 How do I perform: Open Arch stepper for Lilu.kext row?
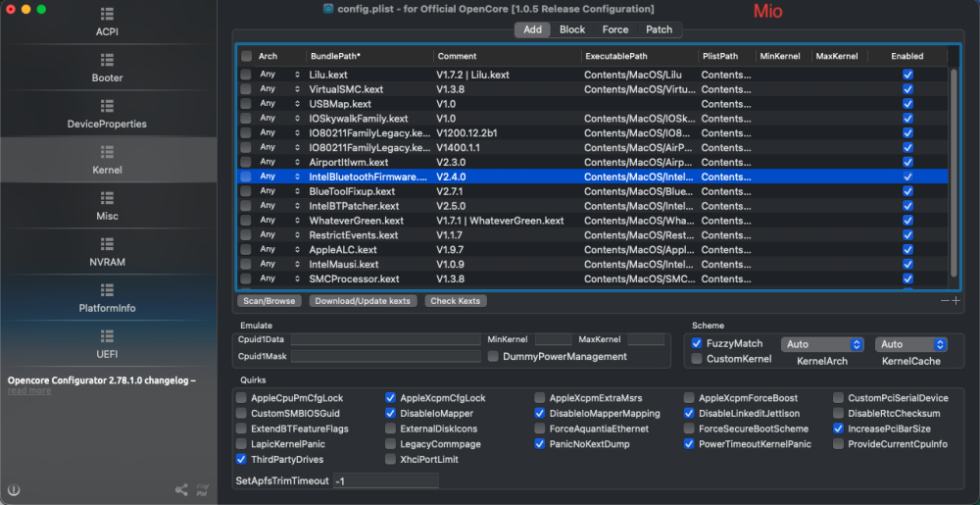[297, 75]
